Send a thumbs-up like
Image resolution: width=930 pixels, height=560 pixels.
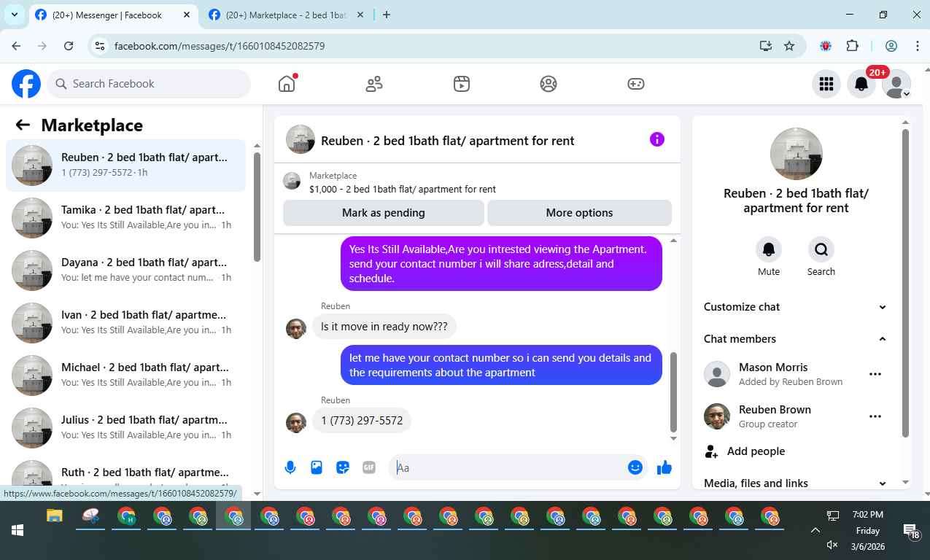coord(664,467)
